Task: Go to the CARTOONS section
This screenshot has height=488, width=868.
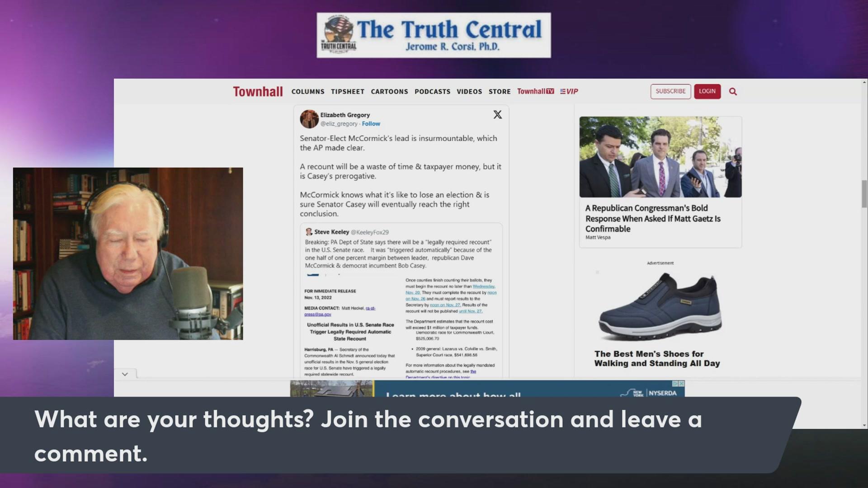Action: [x=389, y=91]
